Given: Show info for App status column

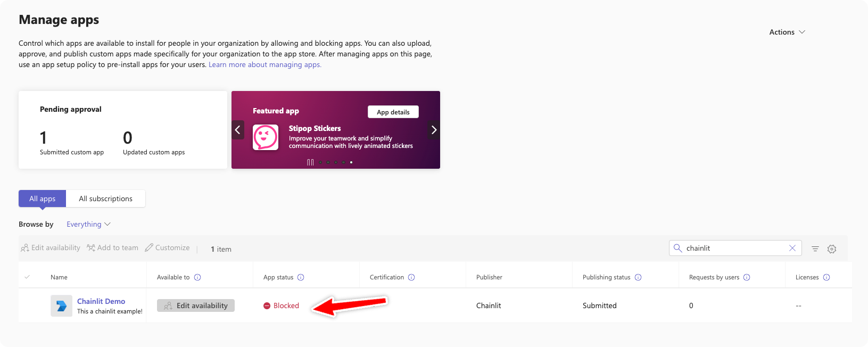Looking at the screenshot, I should click(x=301, y=277).
